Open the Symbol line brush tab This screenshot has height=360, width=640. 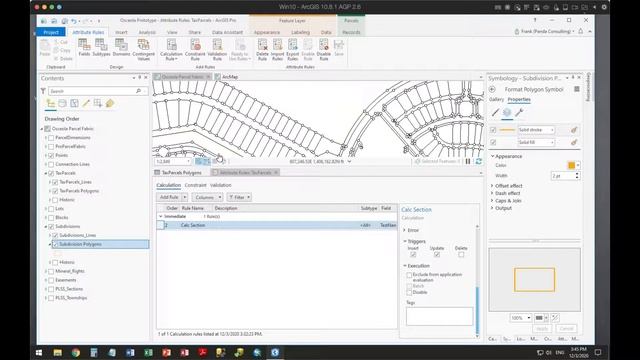click(495, 113)
